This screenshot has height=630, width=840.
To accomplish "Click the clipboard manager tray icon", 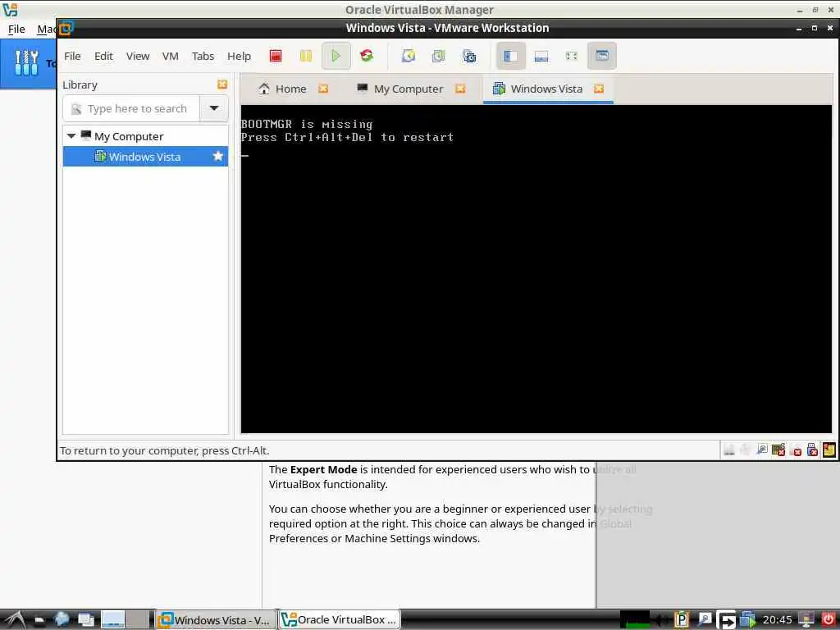I will (x=682, y=620).
